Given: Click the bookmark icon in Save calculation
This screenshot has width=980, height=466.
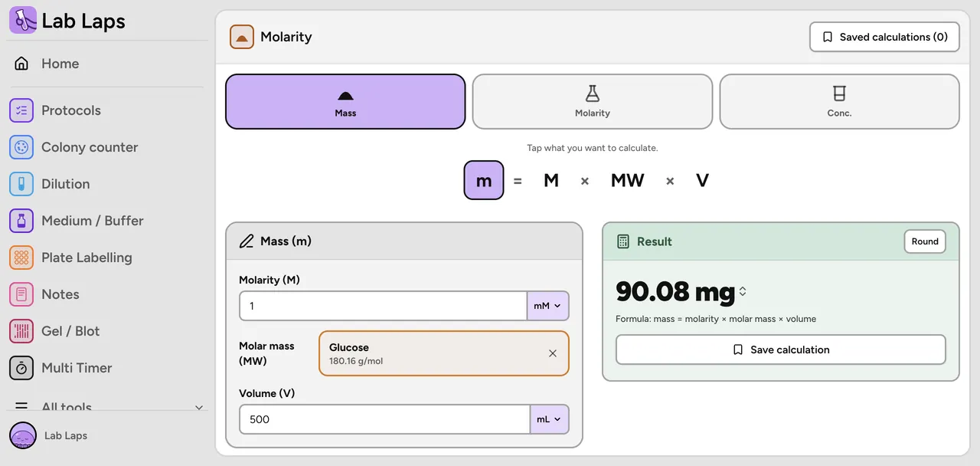Looking at the screenshot, I should [738, 349].
